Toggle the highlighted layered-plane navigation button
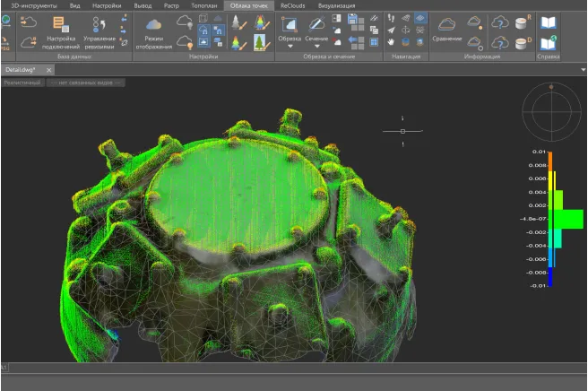 (x=420, y=18)
